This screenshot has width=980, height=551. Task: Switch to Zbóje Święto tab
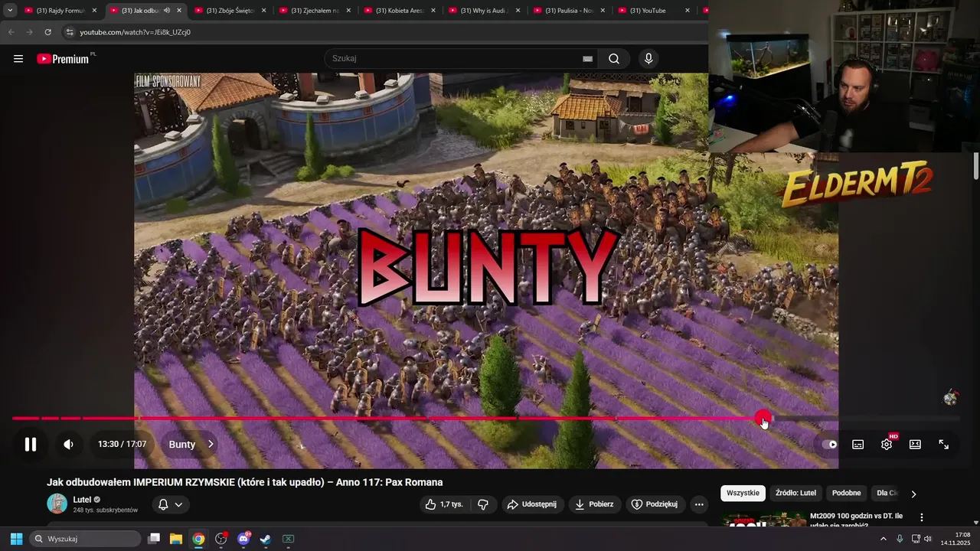click(x=231, y=11)
